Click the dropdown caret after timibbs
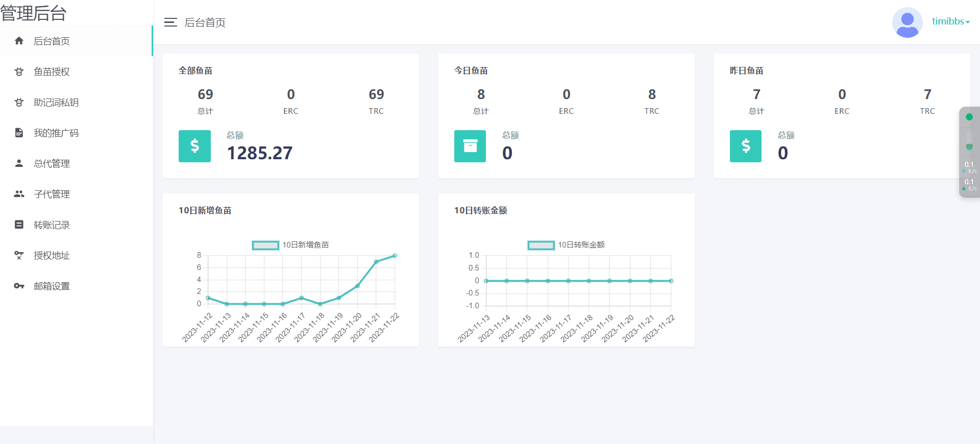980x444 pixels. 968,22
